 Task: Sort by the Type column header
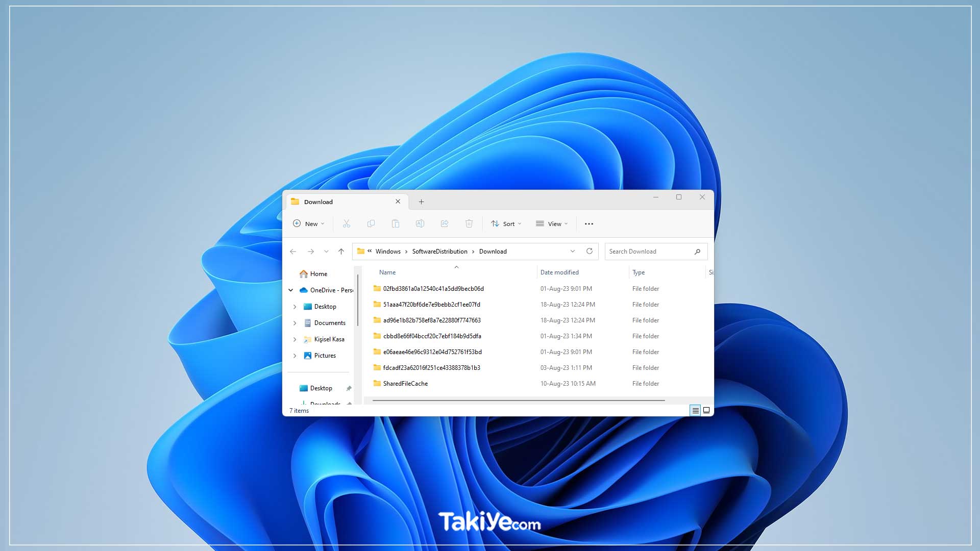[x=639, y=272]
